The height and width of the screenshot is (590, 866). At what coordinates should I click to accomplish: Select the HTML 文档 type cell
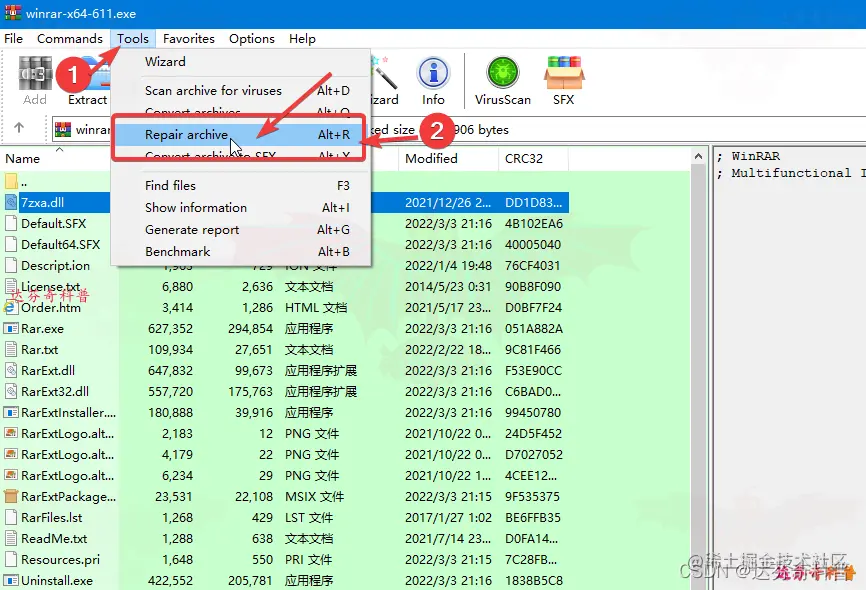coord(316,308)
